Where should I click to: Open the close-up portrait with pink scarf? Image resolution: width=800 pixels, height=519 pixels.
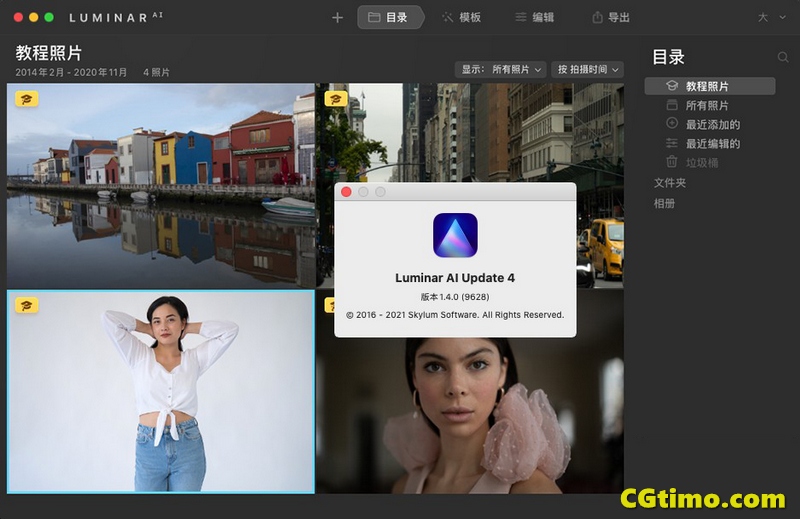point(469,416)
